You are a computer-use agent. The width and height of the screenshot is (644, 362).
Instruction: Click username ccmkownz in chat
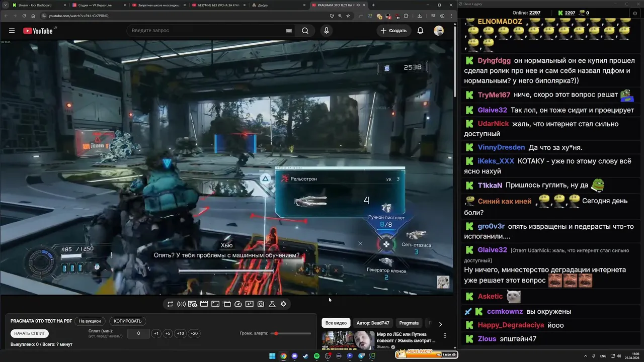pyautogui.click(x=505, y=311)
